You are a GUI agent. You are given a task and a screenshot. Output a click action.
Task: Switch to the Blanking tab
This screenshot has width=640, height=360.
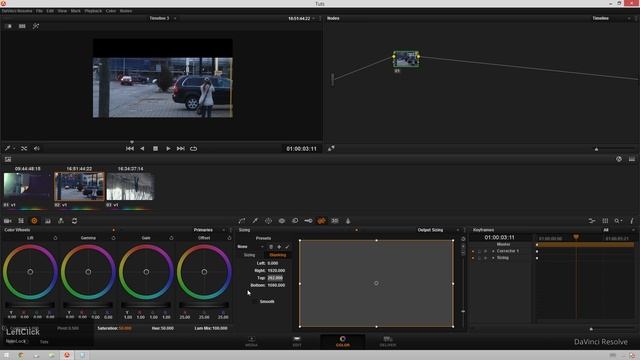pos(278,255)
